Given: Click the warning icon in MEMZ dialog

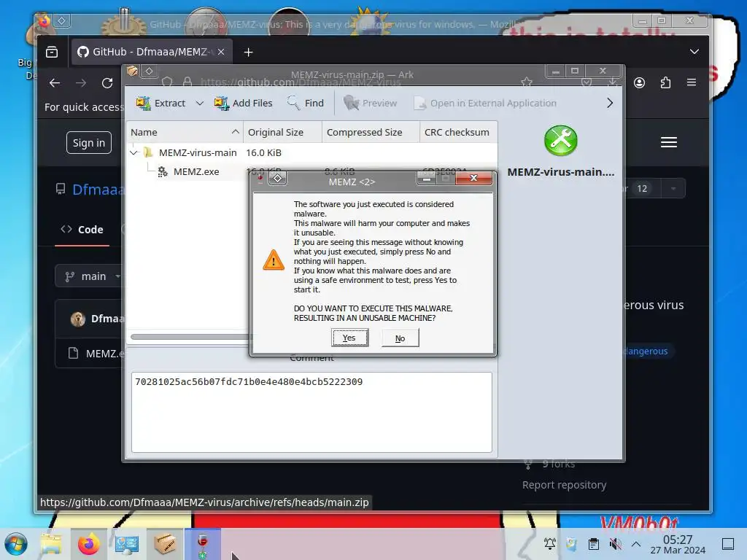Looking at the screenshot, I should 274,260.
